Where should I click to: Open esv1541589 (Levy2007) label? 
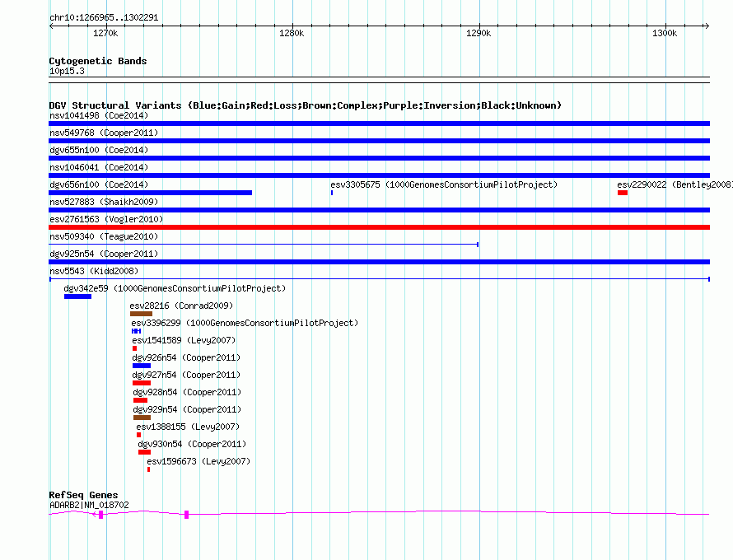coord(184,340)
